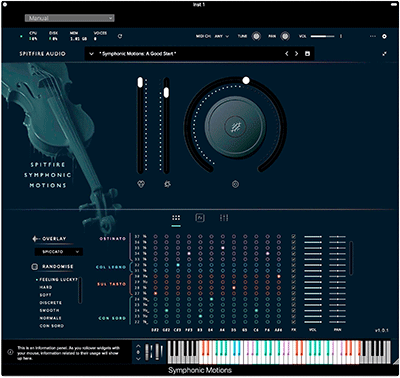The width and height of the screenshot is (400, 378).
Task: Select row 32 cell in C#3 column
Action: click(178, 265)
